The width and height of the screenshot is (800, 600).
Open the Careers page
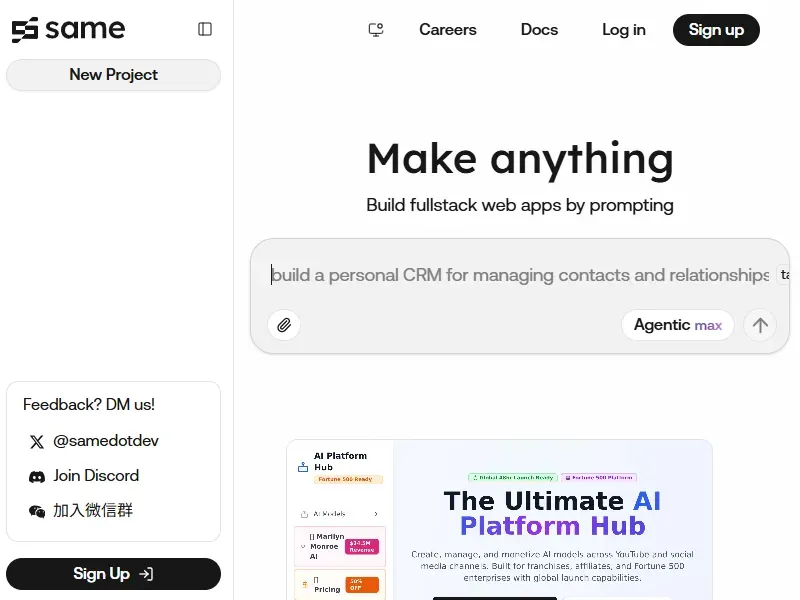click(x=448, y=30)
